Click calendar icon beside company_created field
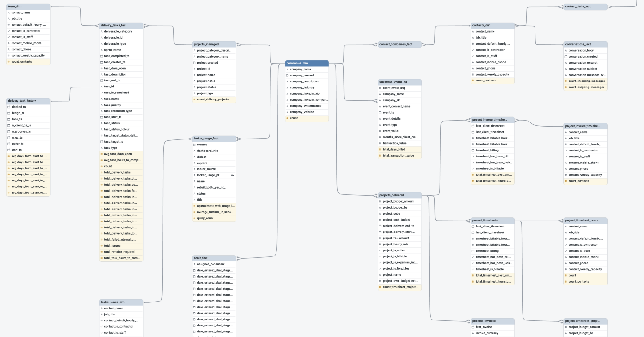644x337 pixels. [x=287, y=76]
